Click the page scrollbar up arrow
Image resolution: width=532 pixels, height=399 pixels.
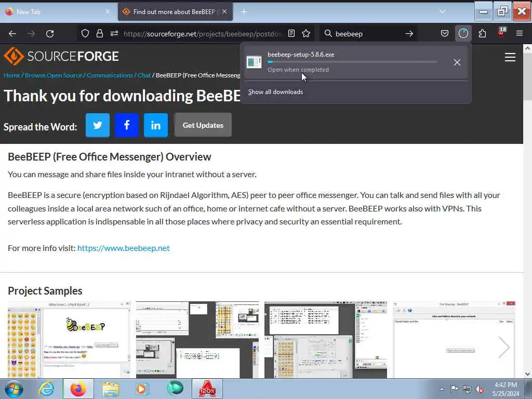pyautogui.click(x=528, y=48)
